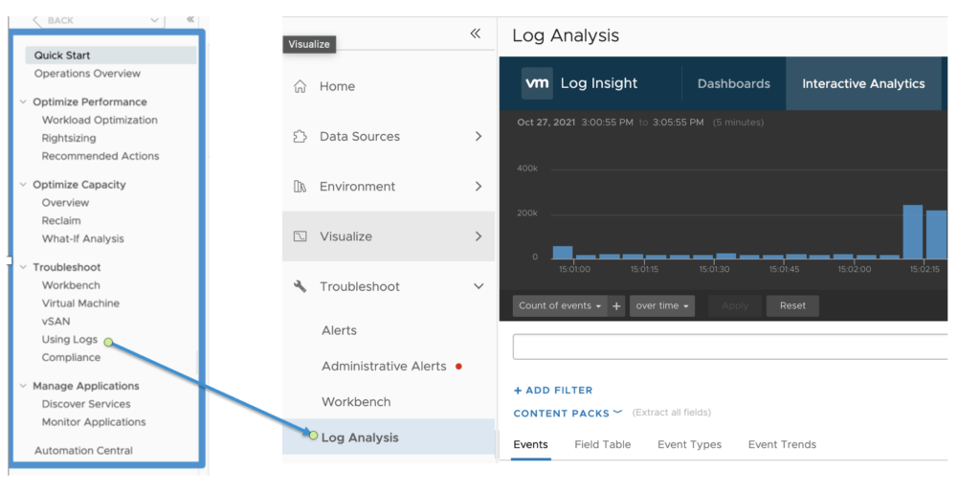Open the Count of events dropdown
Viewport: 980px width, 494px height.
[x=560, y=306]
